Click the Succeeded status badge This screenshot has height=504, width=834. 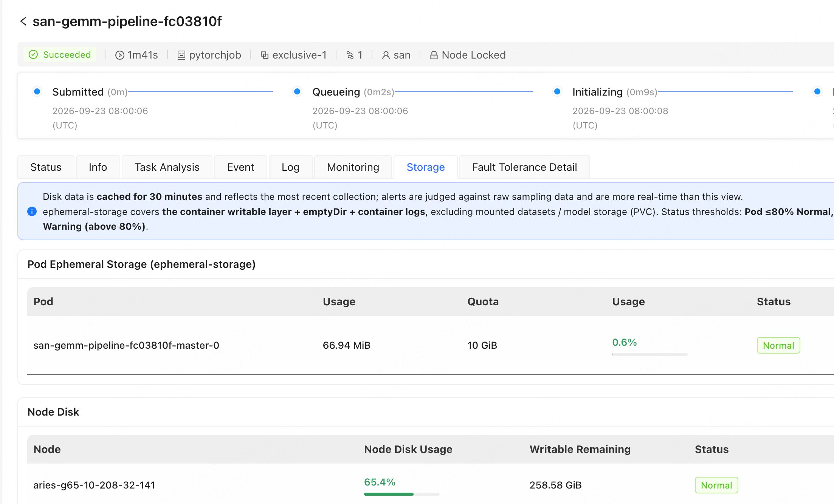pyautogui.click(x=60, y=55)
